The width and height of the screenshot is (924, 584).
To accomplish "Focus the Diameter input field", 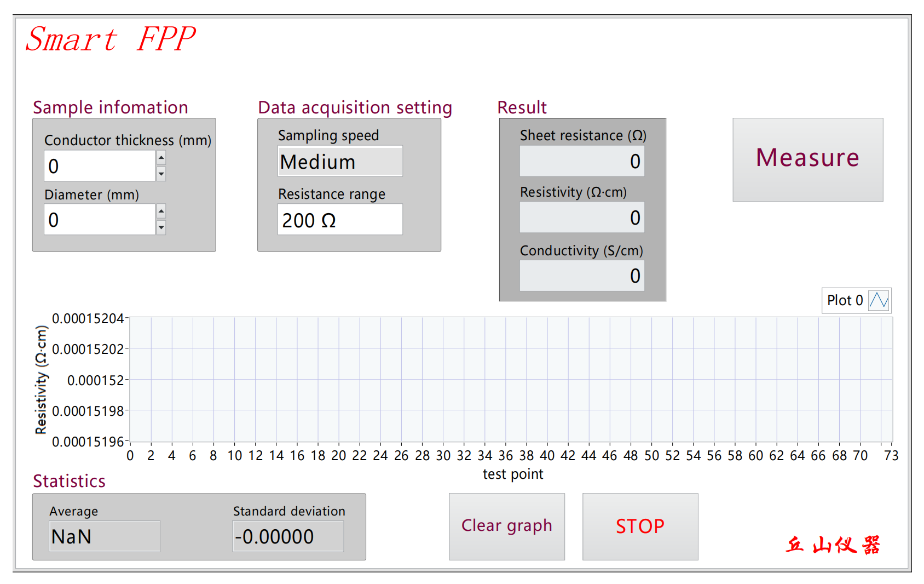I will coord(100,220).
